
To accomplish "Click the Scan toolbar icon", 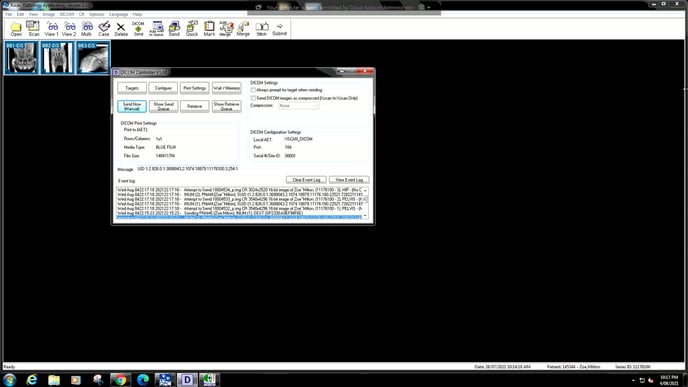I will pyautogui.click(x=33, y=29).
